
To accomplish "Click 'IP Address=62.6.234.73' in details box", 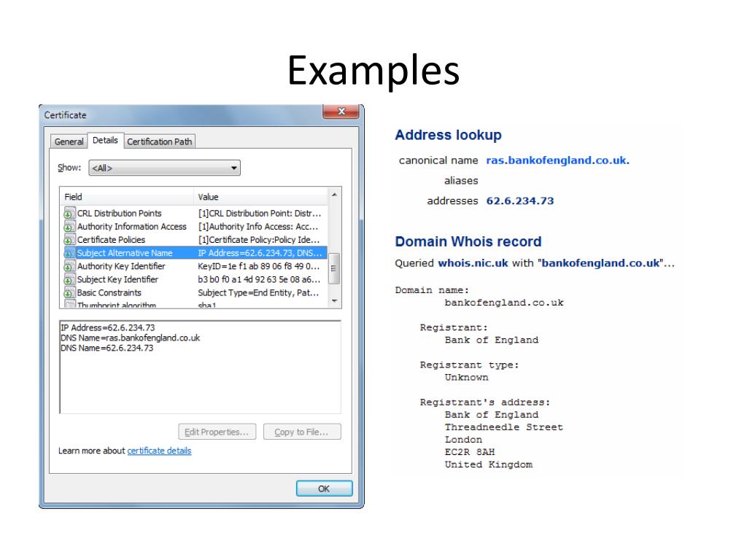I will tap(108, 327).
